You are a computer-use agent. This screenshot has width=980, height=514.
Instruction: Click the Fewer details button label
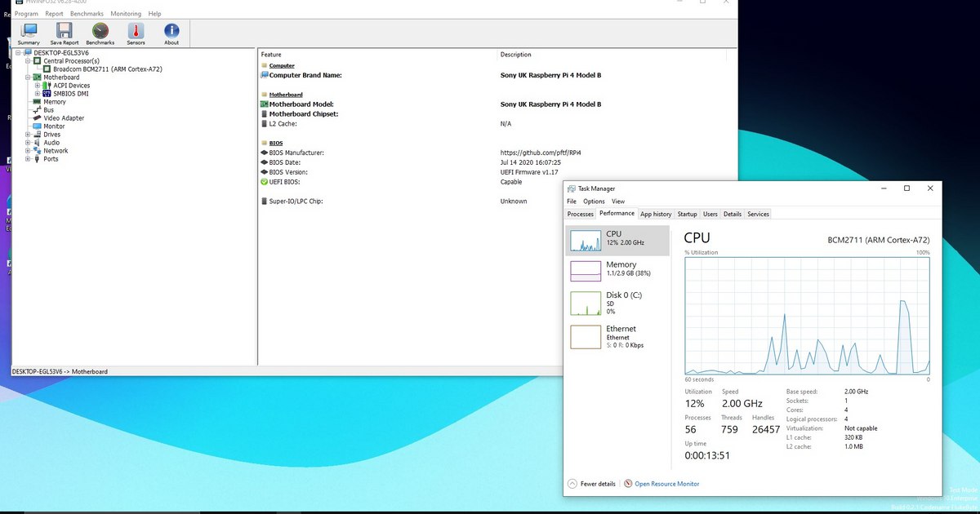[598, 484]
